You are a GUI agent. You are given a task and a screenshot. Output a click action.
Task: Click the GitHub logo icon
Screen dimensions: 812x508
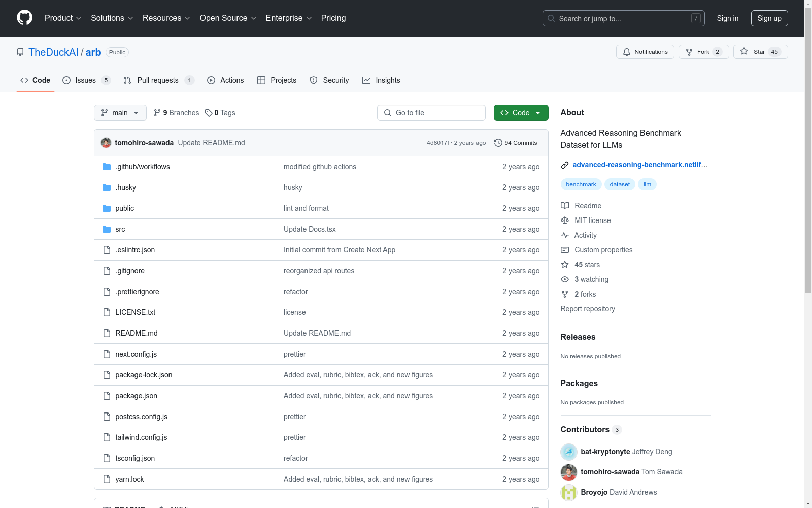pyautogui.click(x=24, y=18)
